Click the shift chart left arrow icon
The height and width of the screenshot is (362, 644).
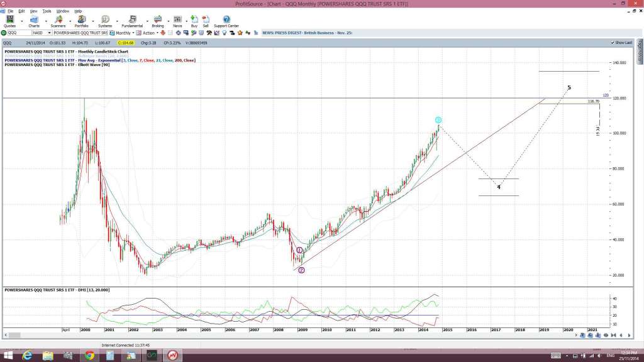point(621,335)
